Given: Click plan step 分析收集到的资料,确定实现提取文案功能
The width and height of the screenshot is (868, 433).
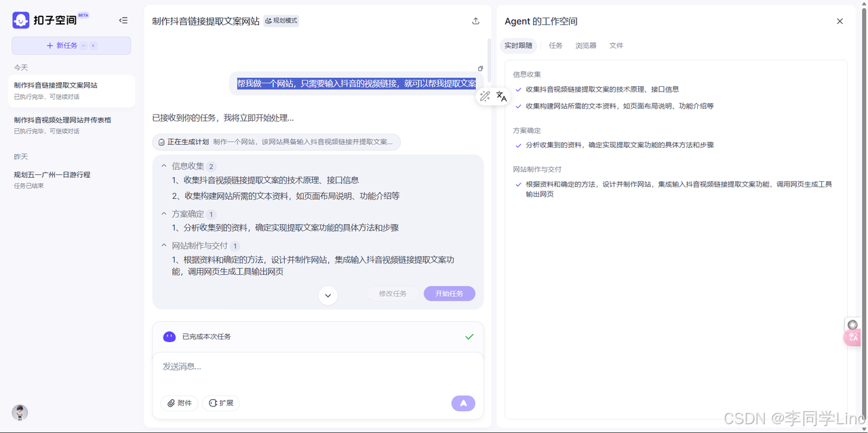Looking at the screenshot, I should (285, 227).
